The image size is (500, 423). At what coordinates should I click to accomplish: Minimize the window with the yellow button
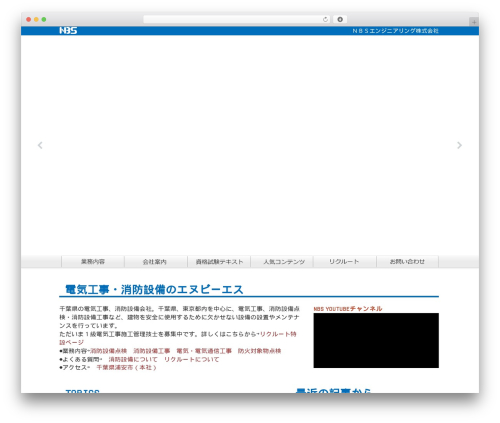coord(36,19)
